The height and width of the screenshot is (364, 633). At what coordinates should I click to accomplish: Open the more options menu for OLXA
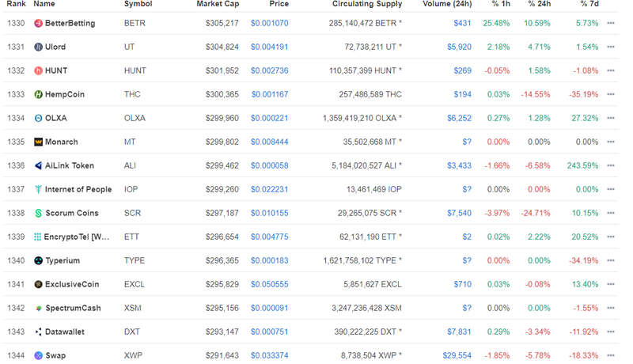coord(611,118)
